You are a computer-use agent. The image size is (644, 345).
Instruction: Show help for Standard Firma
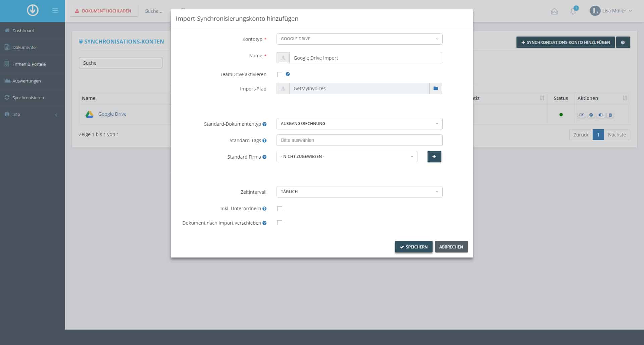[x=264, y=157]
